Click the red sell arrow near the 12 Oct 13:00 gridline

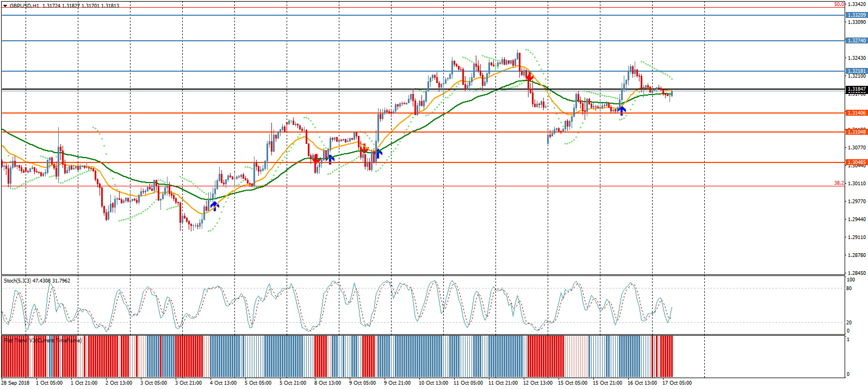[x=529, y=77]
